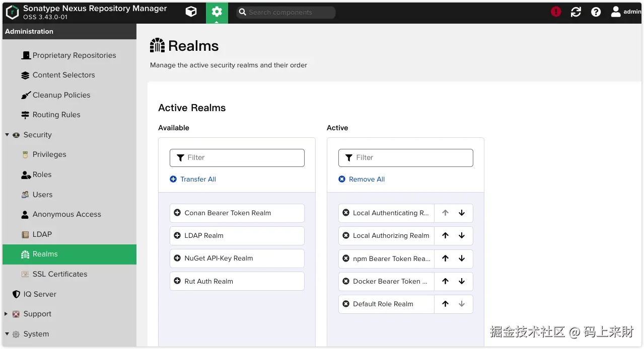Click the Transfer All link

click(x=193, y=179)
